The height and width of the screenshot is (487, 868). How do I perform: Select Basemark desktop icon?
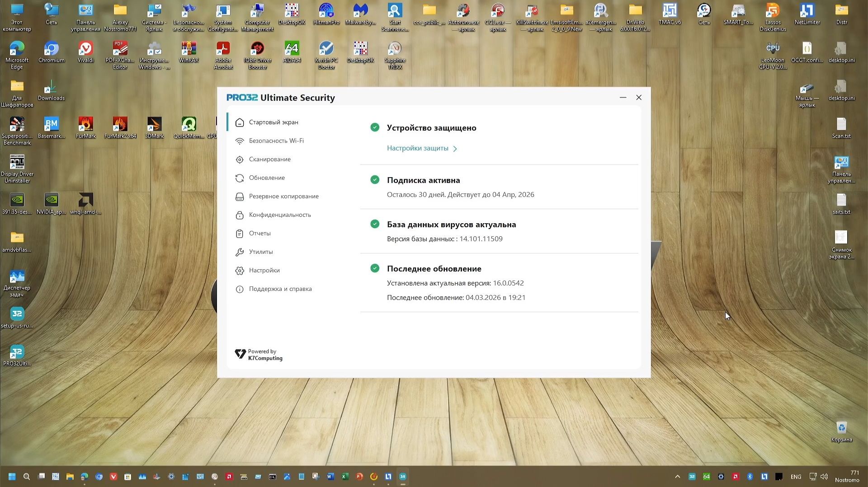coord(52,128)
